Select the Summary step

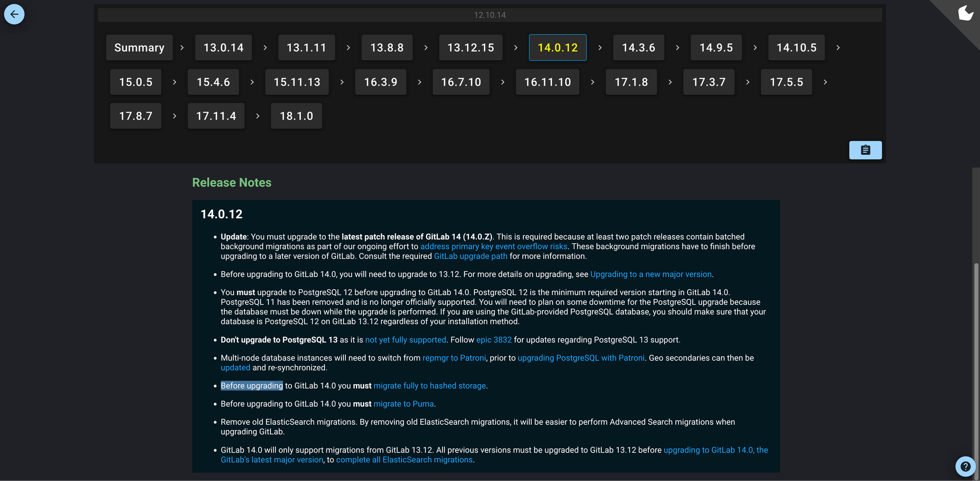[x=139, y=48]
